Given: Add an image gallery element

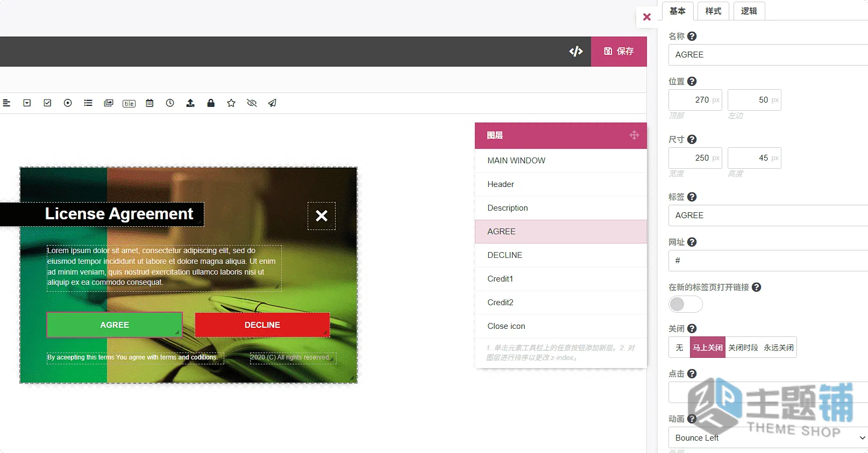Looking at the screenshot, I should tap(109, 103).
